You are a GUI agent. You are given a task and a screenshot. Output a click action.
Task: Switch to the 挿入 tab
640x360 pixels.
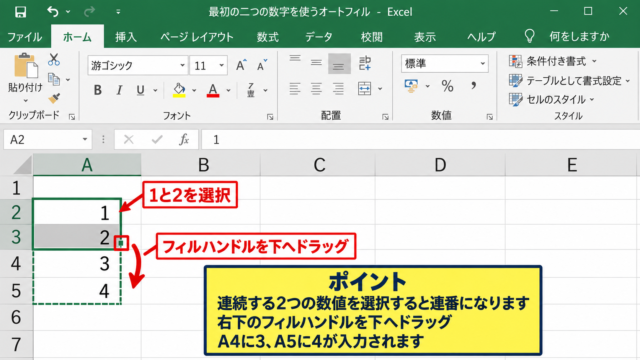click(126, 37)
